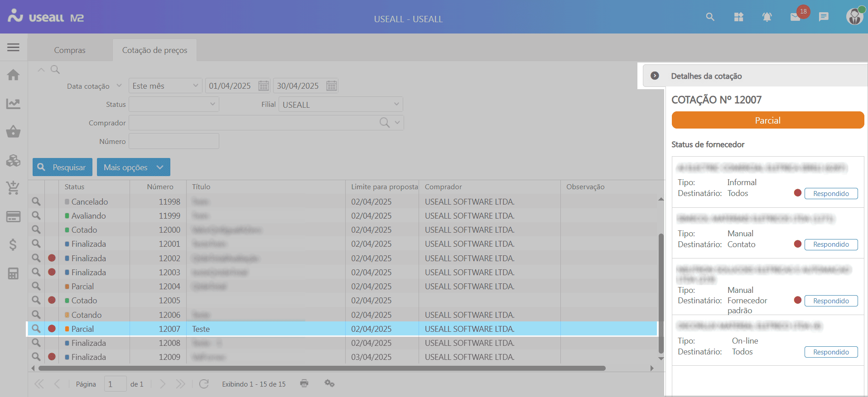Collapse the filter panel chevron
The image size is (868, 397).
(41, 70)
